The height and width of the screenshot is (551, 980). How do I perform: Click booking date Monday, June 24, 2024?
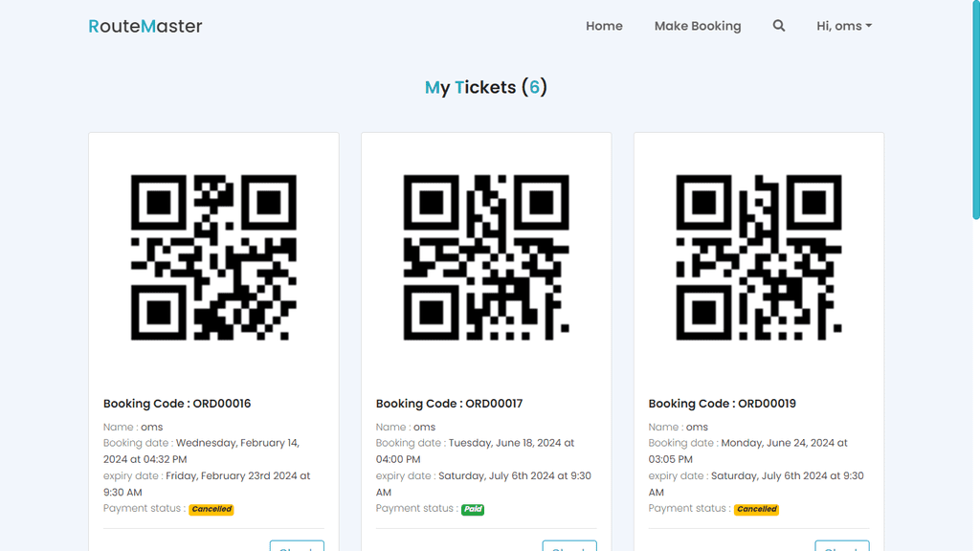tap(747, 452)
